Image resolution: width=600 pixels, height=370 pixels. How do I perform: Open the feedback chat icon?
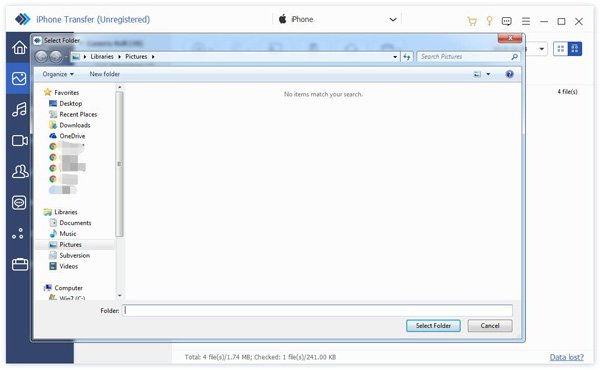coord(507,21)
